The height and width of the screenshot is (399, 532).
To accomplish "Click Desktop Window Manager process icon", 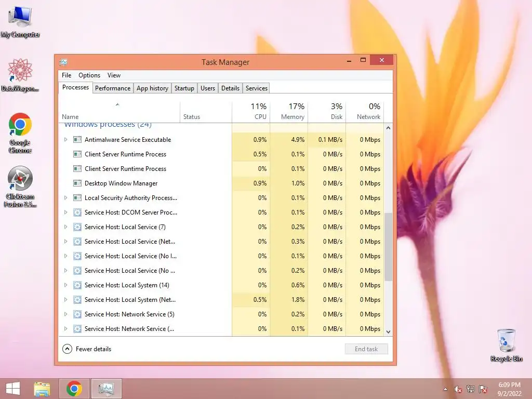I will coord(77,183).
